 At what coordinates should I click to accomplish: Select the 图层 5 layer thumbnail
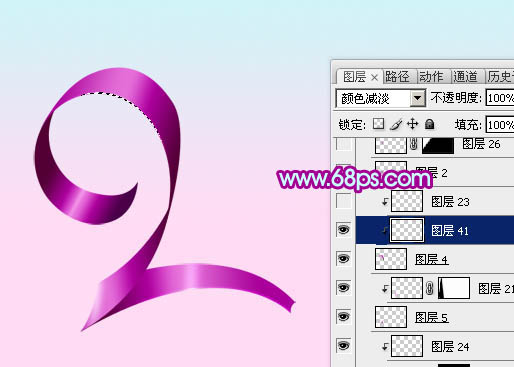coord(391,317)
